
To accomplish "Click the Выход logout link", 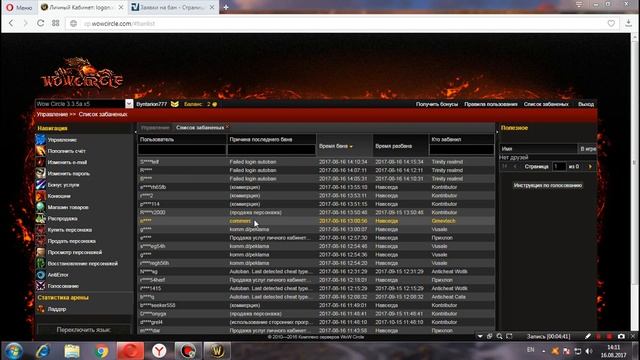I will (x=586, y=104).
